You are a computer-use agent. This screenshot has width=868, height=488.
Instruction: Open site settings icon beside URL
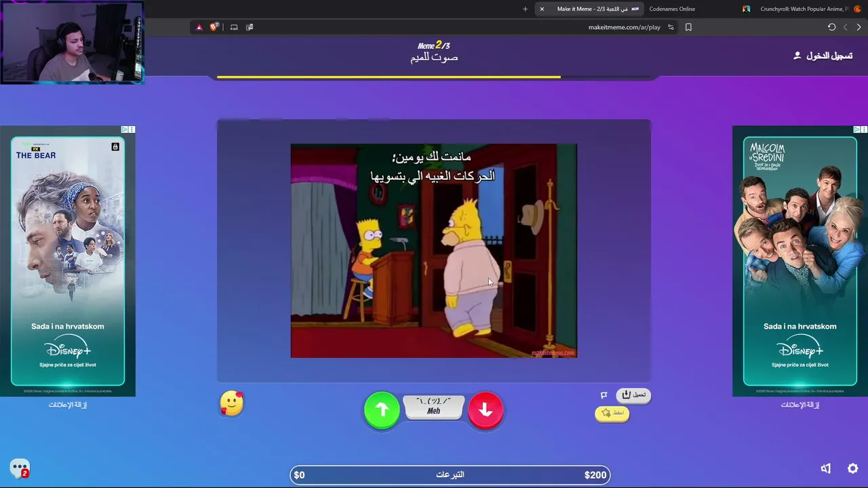coord(671,27)
